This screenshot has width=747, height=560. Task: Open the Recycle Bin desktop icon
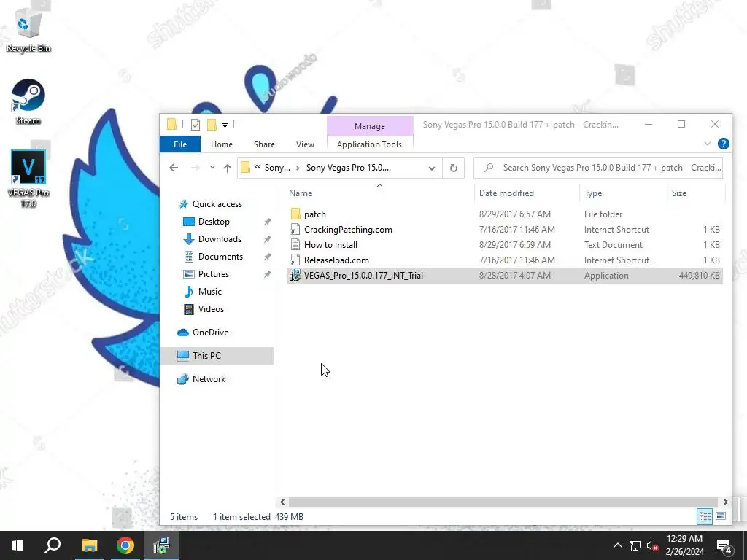tap(28, 29)
